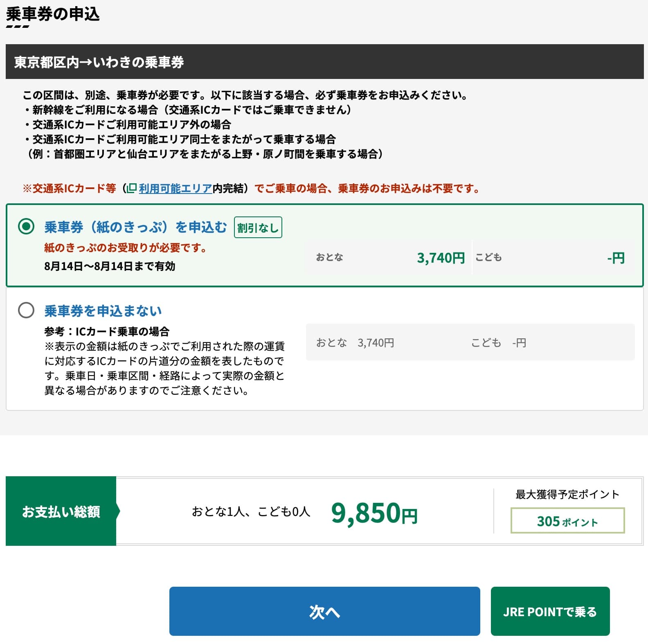
Task: Click the 紙のきっぷのお受取りが必要です notice
Action: [126, 248]
